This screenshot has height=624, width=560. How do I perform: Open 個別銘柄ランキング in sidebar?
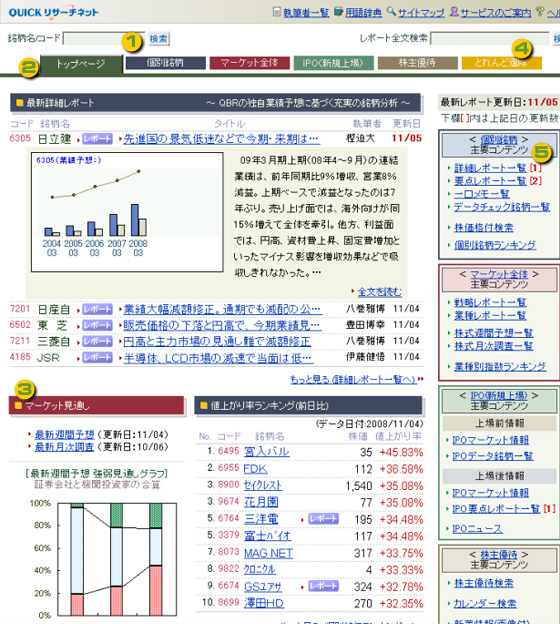point(495,245)
